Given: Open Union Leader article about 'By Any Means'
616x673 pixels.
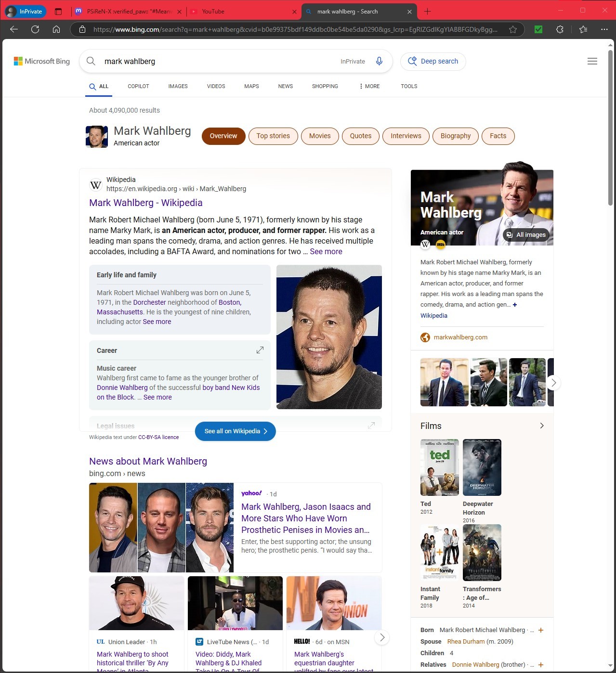Looking at the screenshot, I should pos(132,662).
